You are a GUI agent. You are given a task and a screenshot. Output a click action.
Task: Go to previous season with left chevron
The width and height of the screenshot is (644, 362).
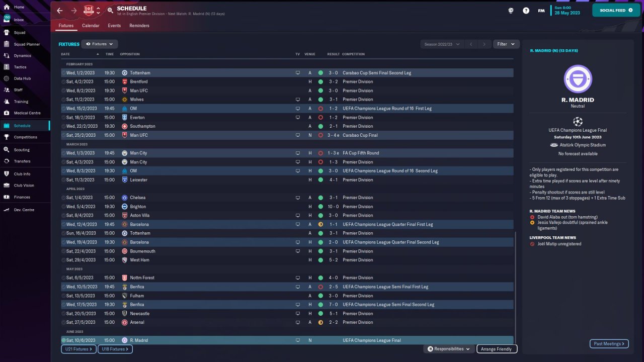(471, 44)
